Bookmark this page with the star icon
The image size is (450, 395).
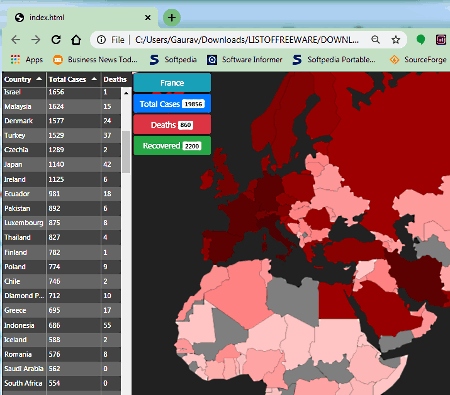[396, 40]
